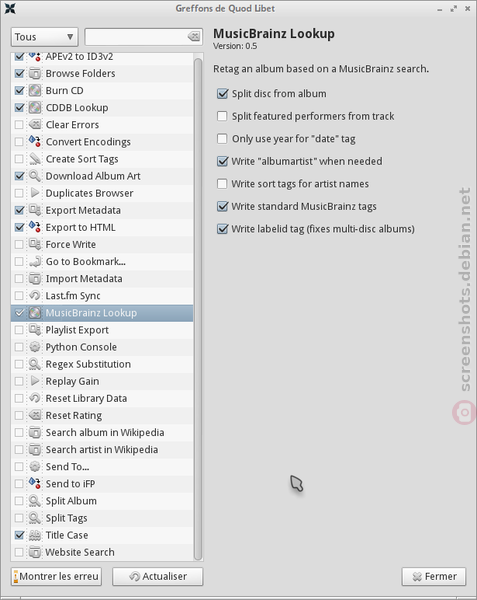Select the APEv2 to ID3v2 row
This screenshot has height=600, width=477.
102,57
